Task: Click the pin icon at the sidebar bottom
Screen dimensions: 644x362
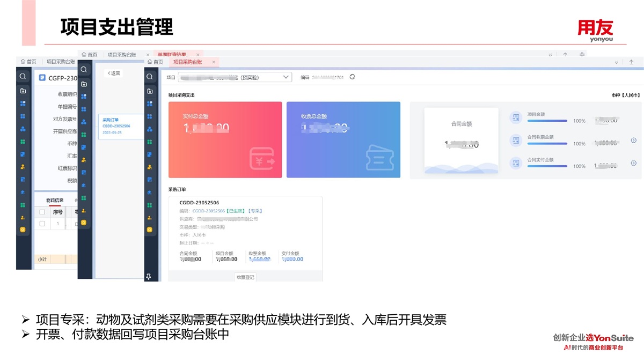Action: coord(149,276)
